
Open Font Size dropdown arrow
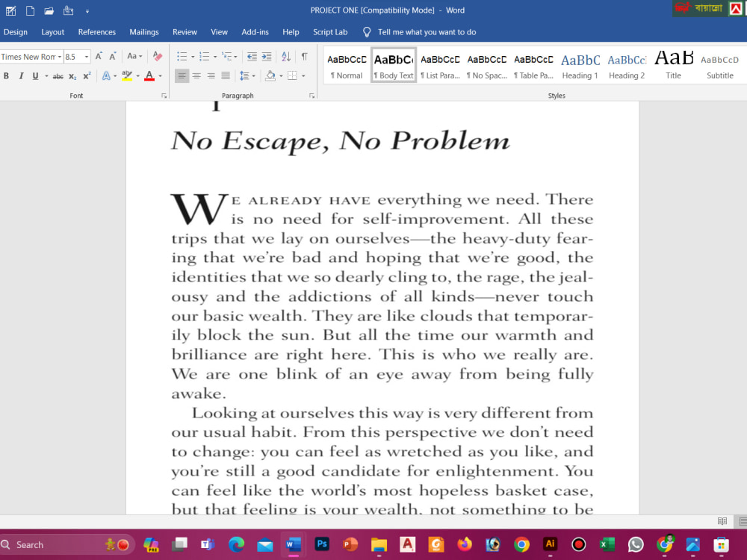[86, 57]
